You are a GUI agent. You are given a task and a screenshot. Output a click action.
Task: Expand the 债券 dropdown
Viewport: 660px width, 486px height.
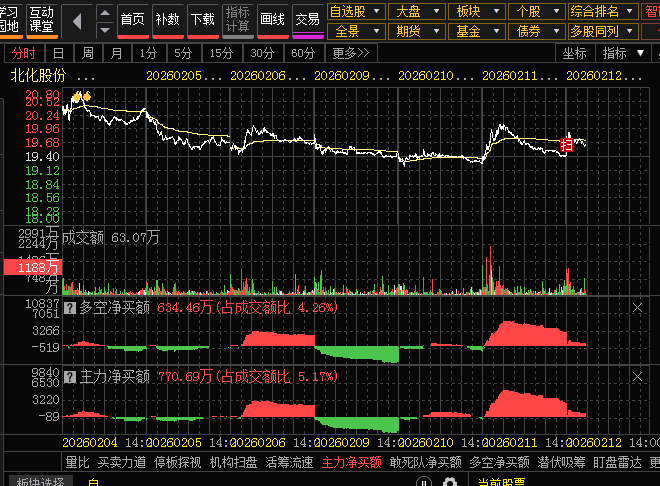click(537, 31)
